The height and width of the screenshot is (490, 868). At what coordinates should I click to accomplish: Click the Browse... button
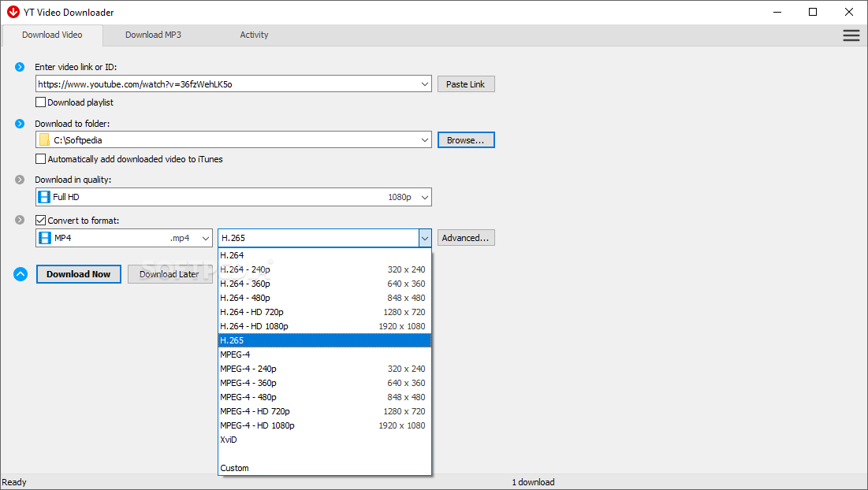[466, 140]
